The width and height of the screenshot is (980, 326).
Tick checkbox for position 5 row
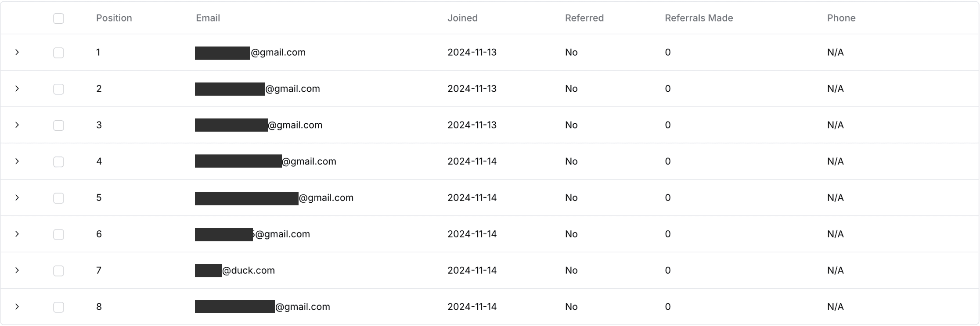tap(58, 198)
